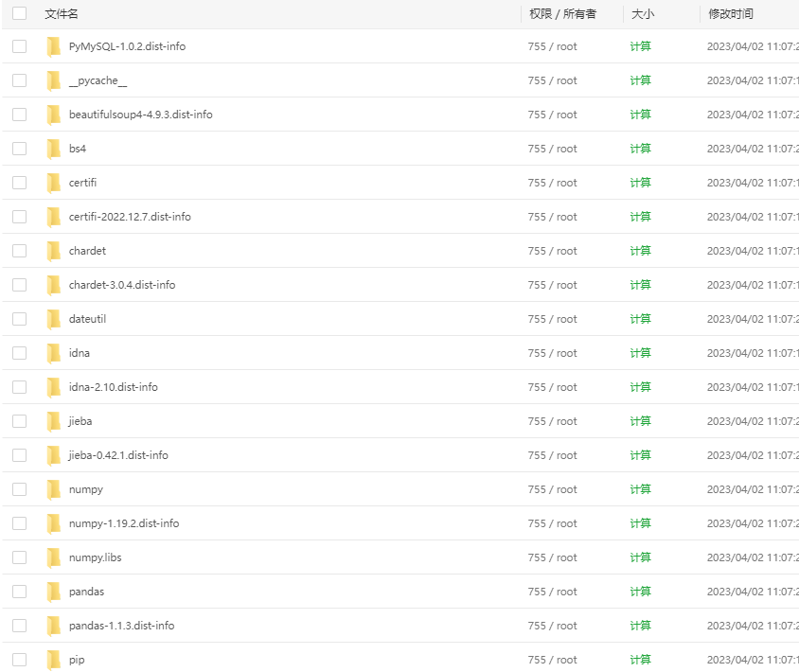Click the numpy.libs folder icon

pyautogui.click(x=54, y=559)
